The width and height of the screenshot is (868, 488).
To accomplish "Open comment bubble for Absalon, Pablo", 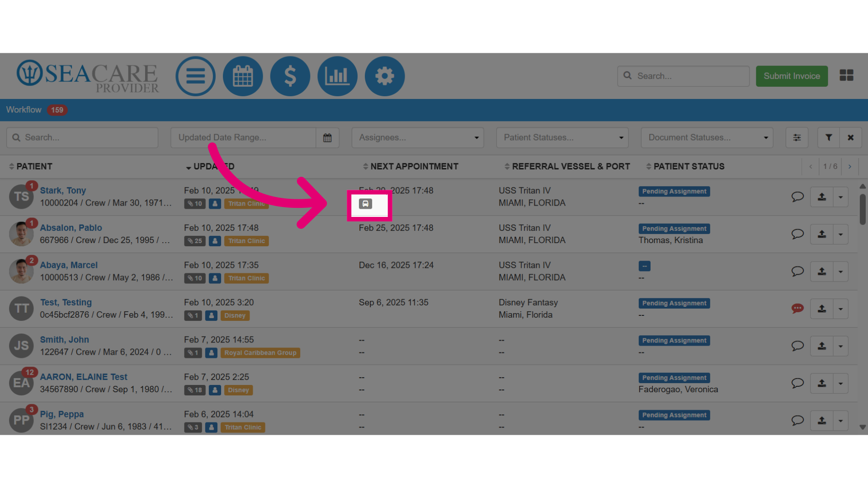I will 797,234.
